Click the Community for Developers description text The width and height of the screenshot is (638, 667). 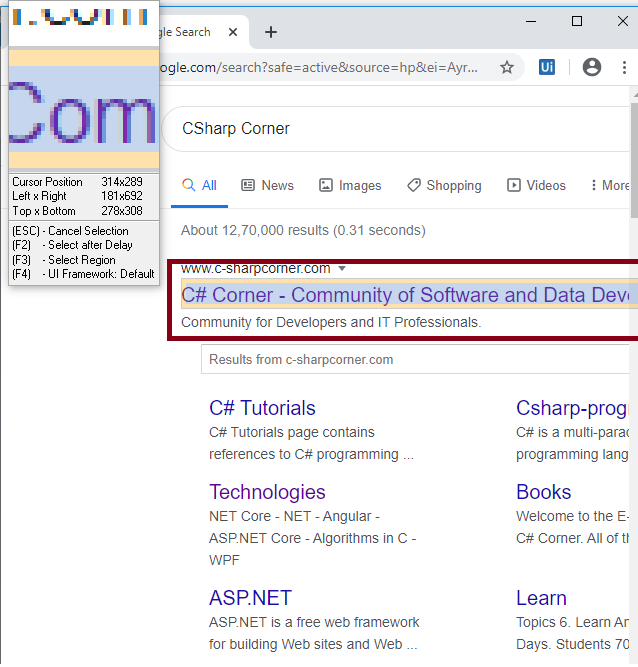(331, 322)
